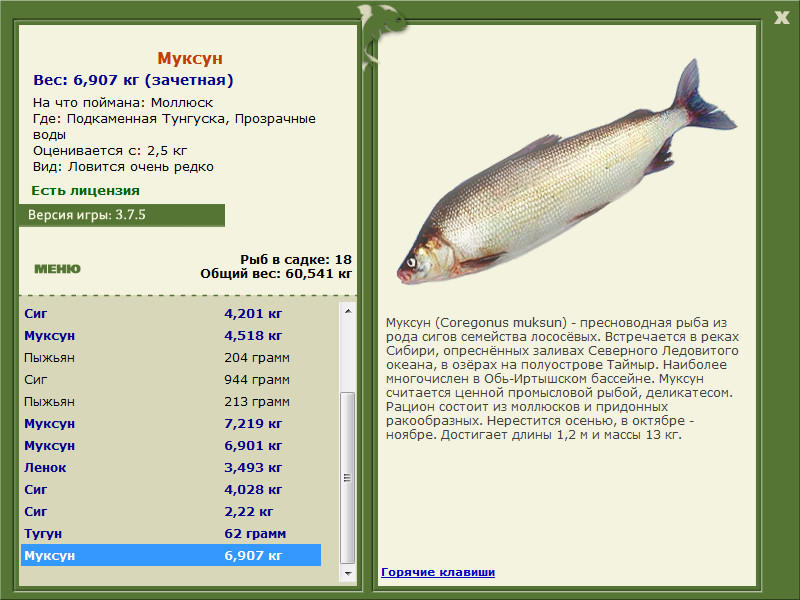Select the Пыжьян 204 грамм entry

click(x=171, y=357)
